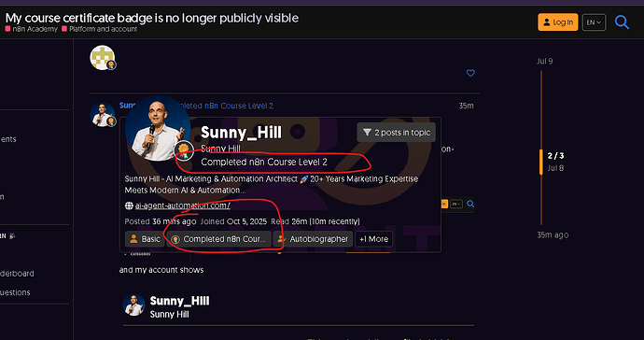The height and width of the screenshot is (340, 644).
Task: Like the first post with heart icon
Action: pyautogui.click(x=470, y=73)
